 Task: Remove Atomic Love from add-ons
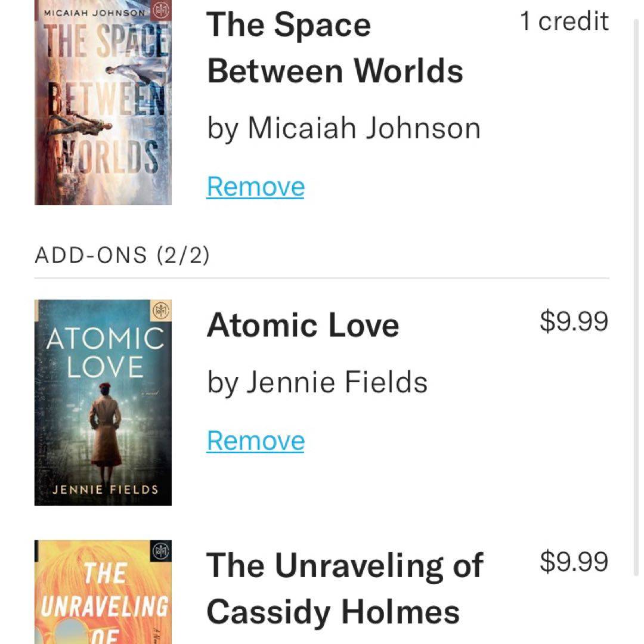point(255,441)
